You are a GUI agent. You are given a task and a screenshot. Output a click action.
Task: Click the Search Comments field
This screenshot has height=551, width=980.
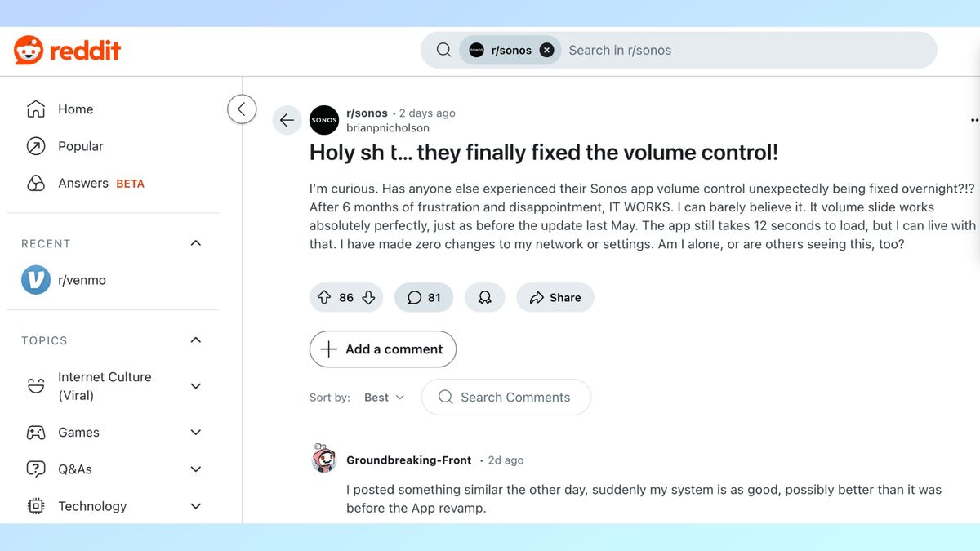pos(506,397)
